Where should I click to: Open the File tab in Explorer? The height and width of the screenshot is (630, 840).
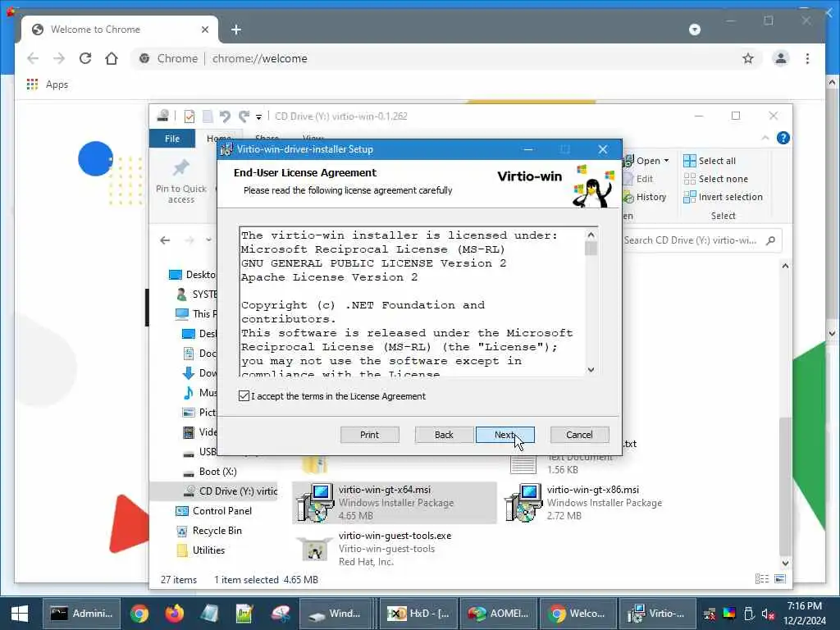(x=172, y=139)
